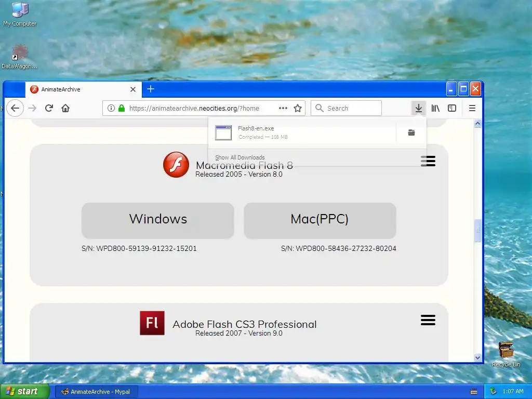The image size is (532, 399).
Task: Close the AnimateArchive tab
Action: (133, 89)
